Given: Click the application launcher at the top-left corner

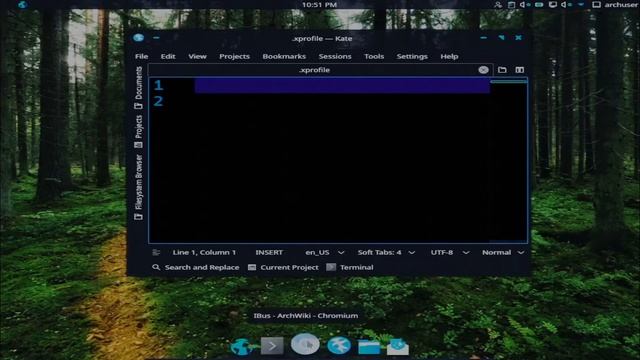Looking at the screenshot, I should point(22,4).
